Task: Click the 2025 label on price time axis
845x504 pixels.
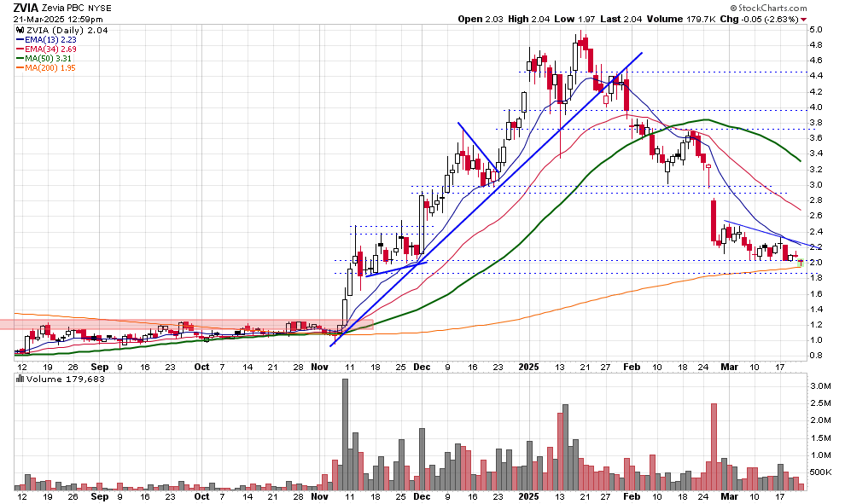Action: pos(530,365)
